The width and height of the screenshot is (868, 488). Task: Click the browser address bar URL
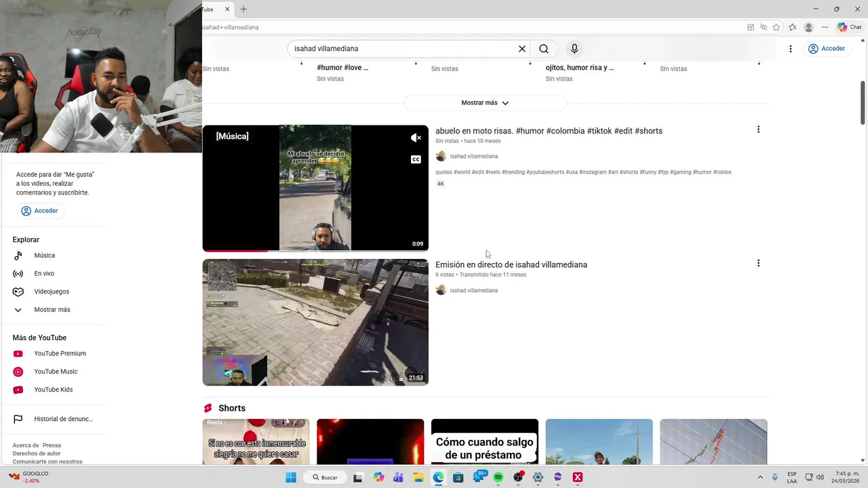coord(231,27)
